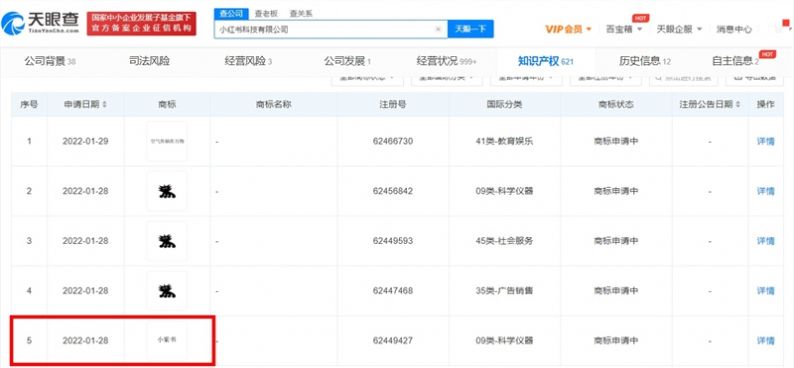Image resolution: width=794 pixels, height=368 pixels.
Task: Open trademark image for registration 62447468
Action: 167,291
